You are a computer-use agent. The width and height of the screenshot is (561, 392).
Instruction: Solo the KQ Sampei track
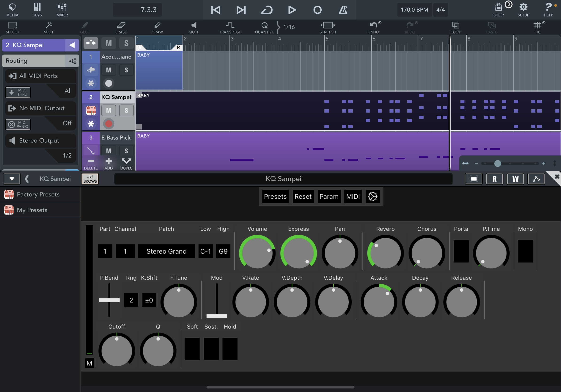click(x=126, y=110)
